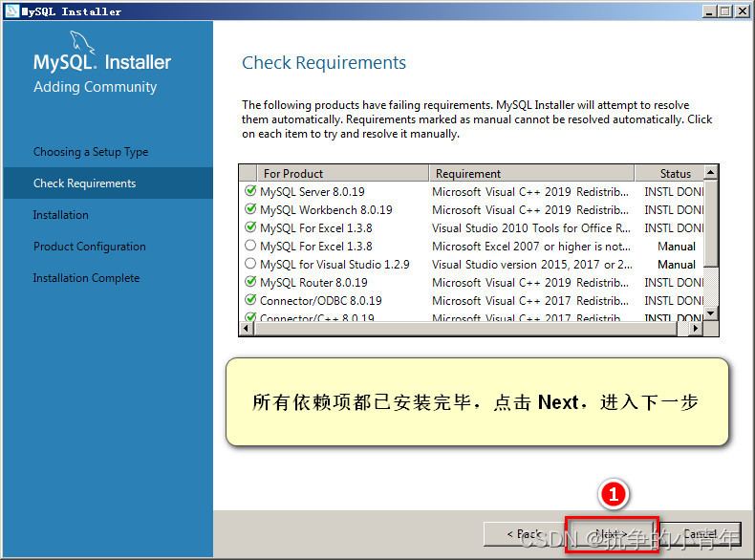Click the Next button
This screenshot has width=755, height=560.
tap(612, 534)
